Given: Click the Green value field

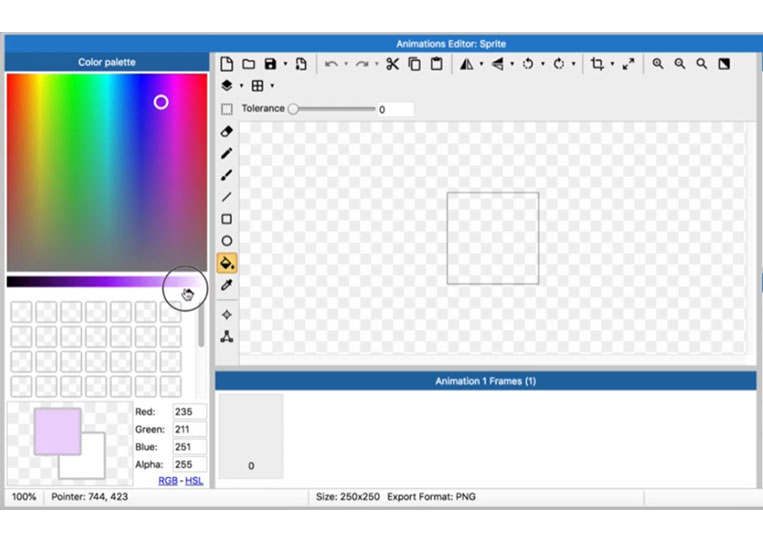Looking at the screenshot, I should (x=189, y=429).
